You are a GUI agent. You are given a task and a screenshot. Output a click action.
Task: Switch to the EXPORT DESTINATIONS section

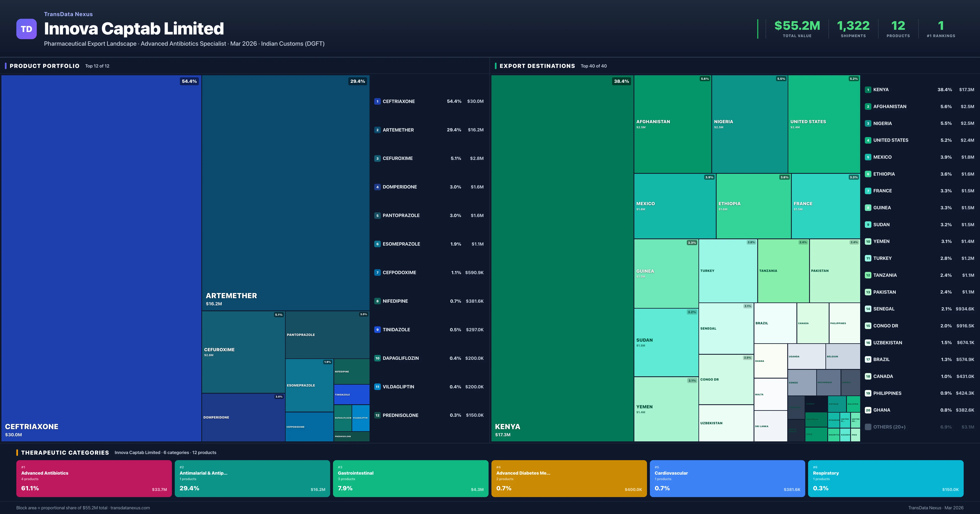538,66
